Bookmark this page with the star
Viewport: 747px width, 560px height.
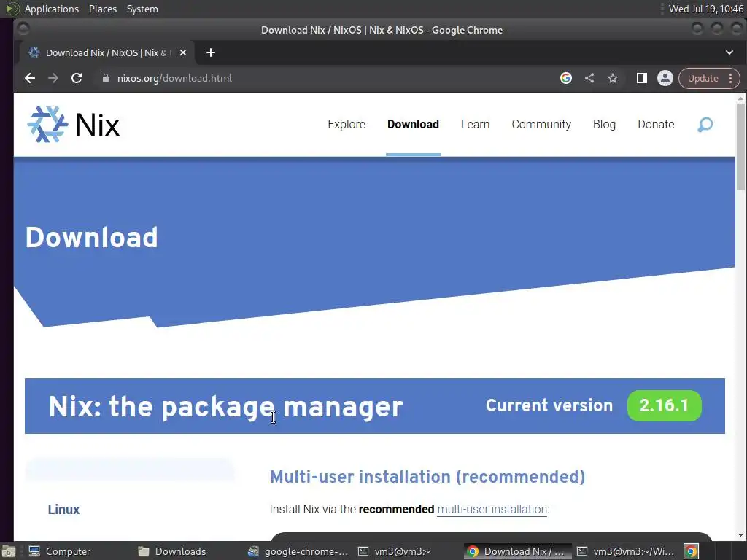(x=613, y=78)
